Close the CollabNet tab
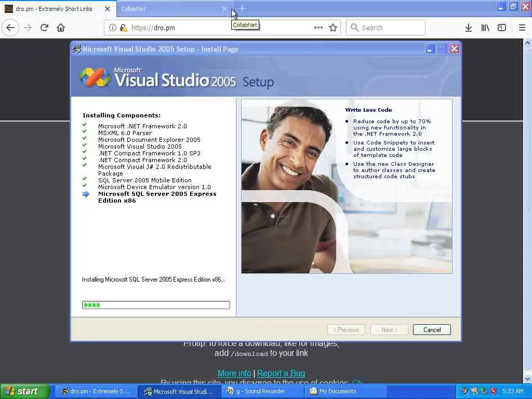This screenshot has width=532, height=399. point(224,9)
